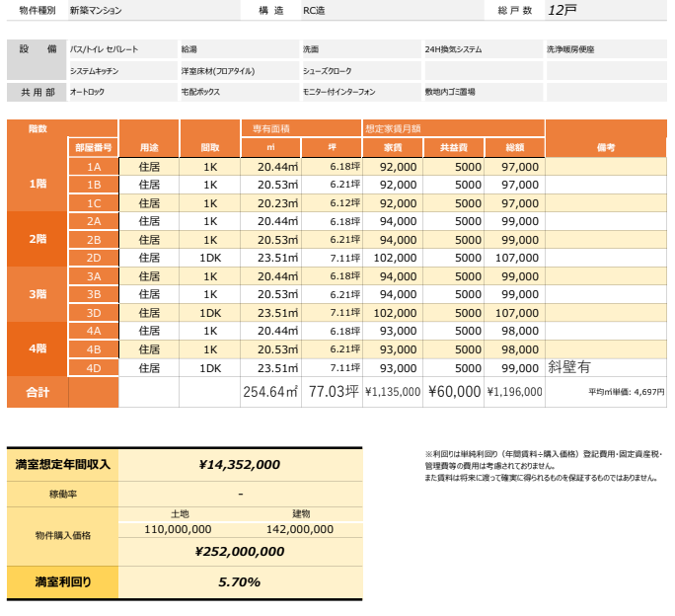Click the 斜壁有 remark for 4D
The width and height of the screenshot is (675, 616).
tap(569, 367)
